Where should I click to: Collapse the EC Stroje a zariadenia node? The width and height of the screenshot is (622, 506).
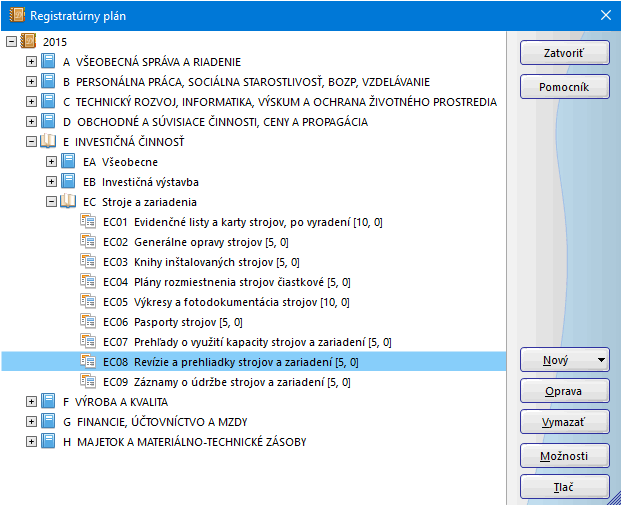tap(51, 202)
